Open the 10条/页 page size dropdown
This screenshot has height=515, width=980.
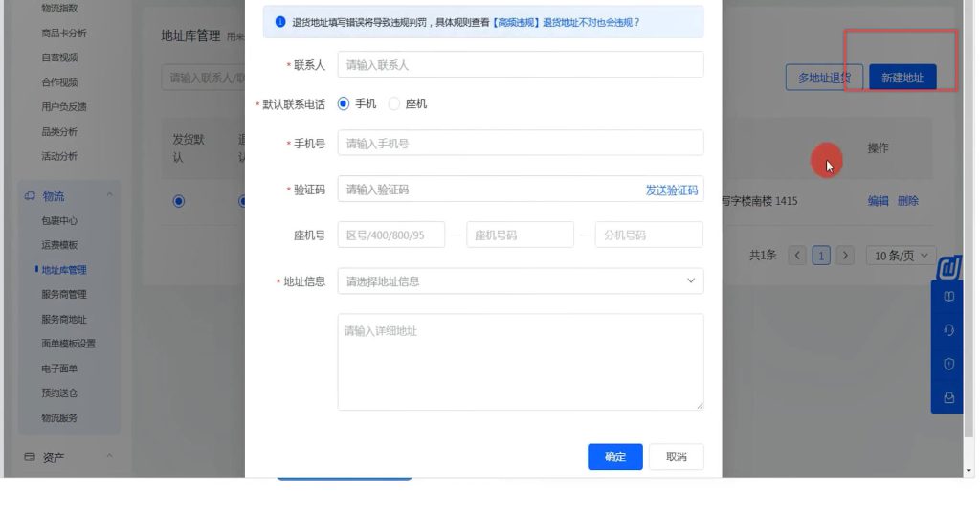point(902,256)
